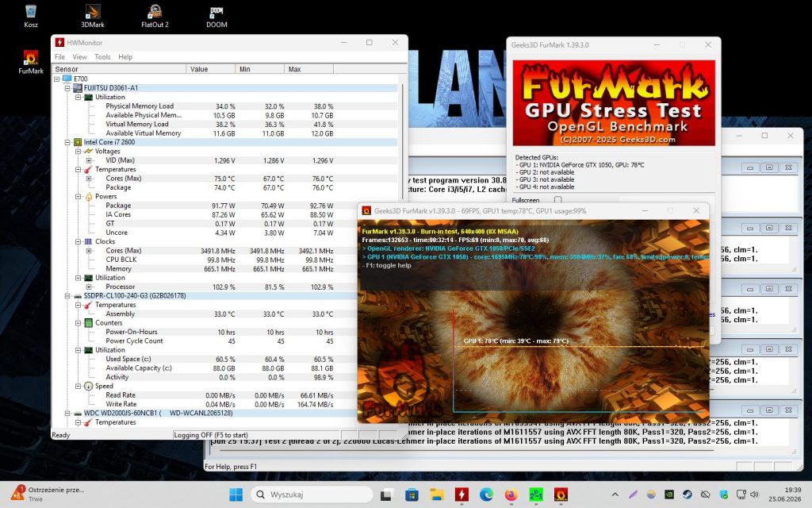
Task: Open the Help menu in HWMonitor
Action: [125, 57]
